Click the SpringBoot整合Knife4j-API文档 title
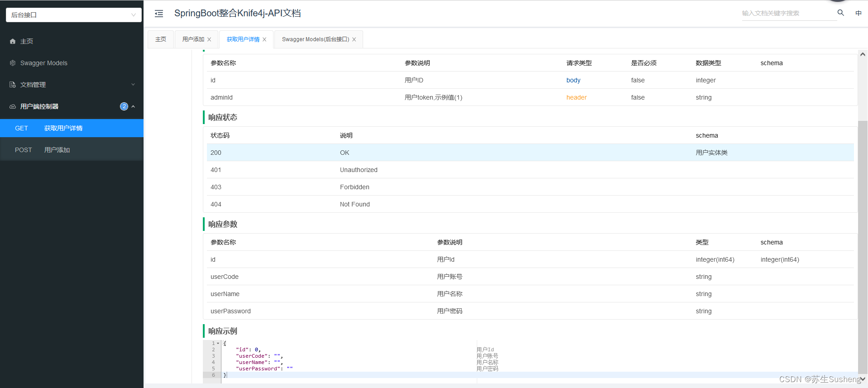 point(238,13)
